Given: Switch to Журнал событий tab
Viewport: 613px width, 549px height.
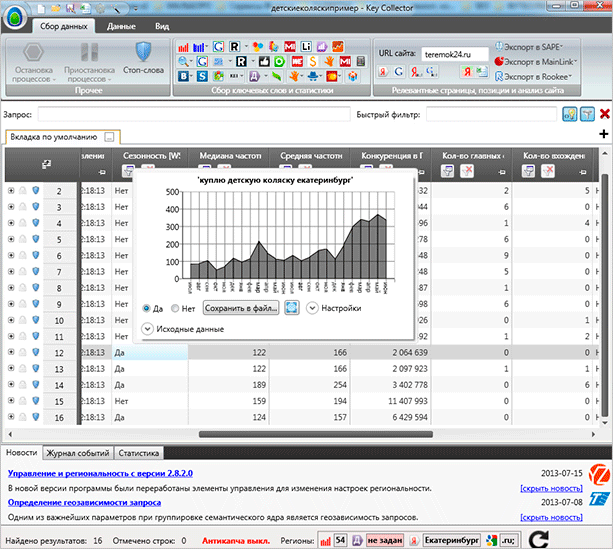Looking at the screenshot, I should pyautogui.click(x=77, y=453).
